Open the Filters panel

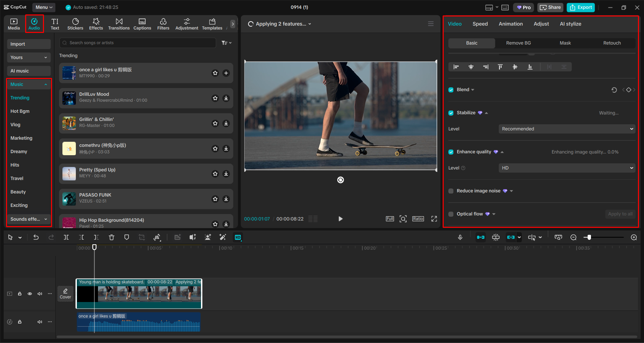pos(163,24)
